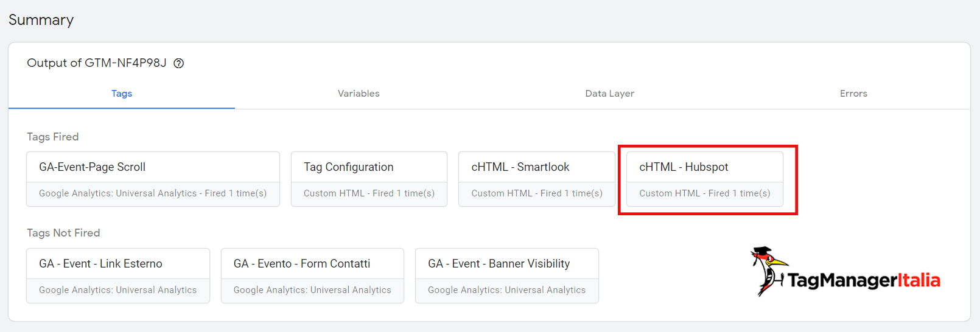Select the cHTML - Smartlook tag card
Viewport: 980px width, 332px height.
537,179
